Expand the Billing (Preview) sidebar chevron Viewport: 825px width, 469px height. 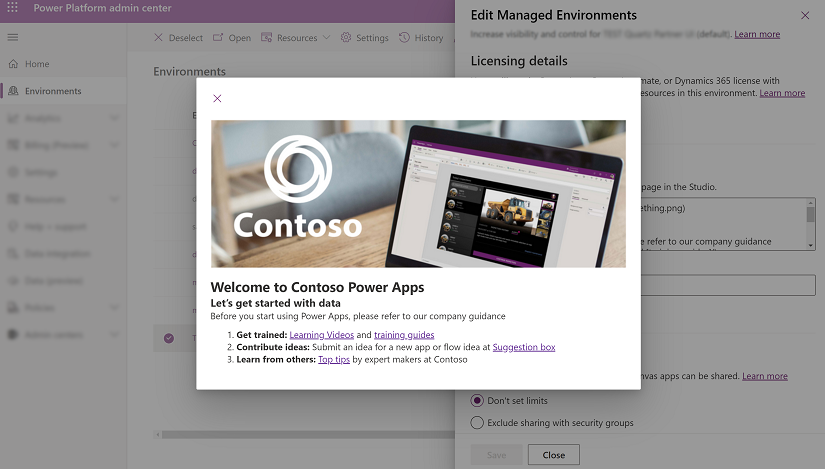[x=114, y=145]
